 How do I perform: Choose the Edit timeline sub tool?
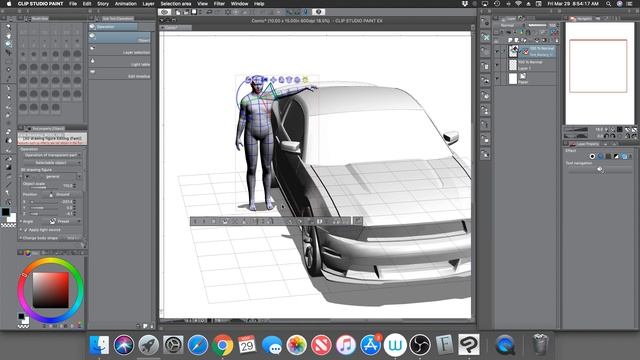(120, 74)
